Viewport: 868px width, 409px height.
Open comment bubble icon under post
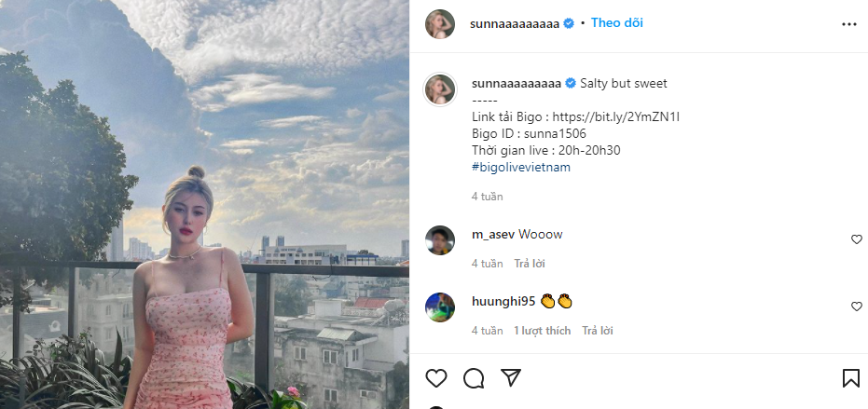pyautogui.click(x=474, y=377)
